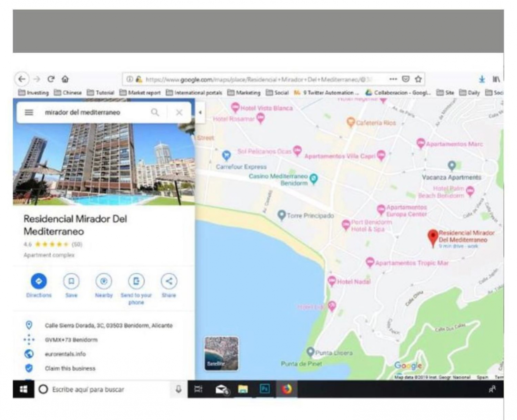Open File Explorer on the taskbar
517x420 pixels.
[243, 389]
